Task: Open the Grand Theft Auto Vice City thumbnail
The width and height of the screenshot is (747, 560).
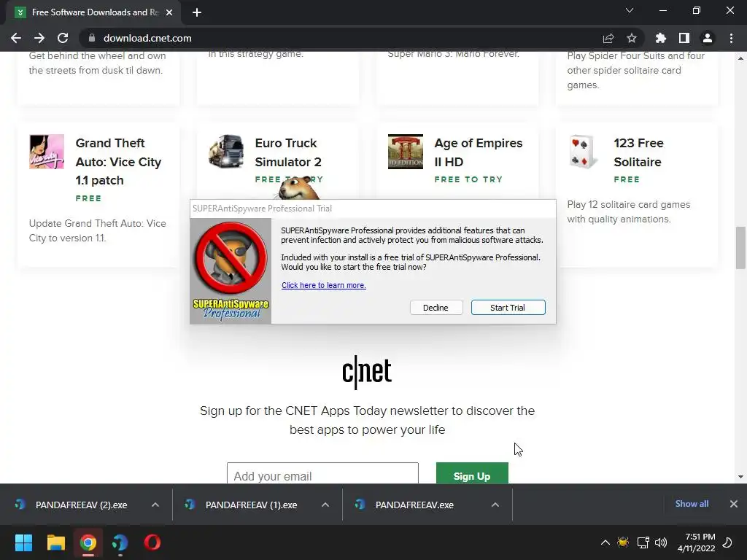Action: (x=47, y=152)
